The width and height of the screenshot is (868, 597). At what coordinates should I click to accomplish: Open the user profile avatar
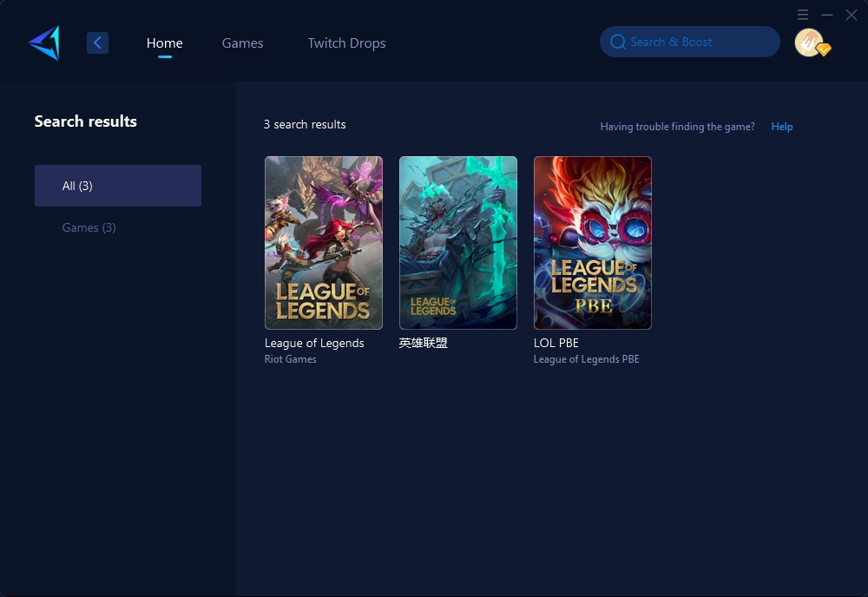(811, 43)
